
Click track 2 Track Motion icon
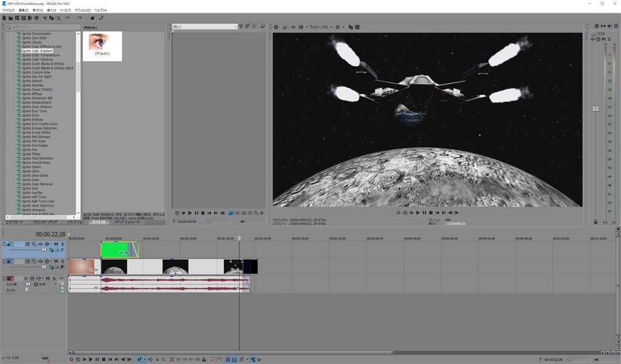34,261
